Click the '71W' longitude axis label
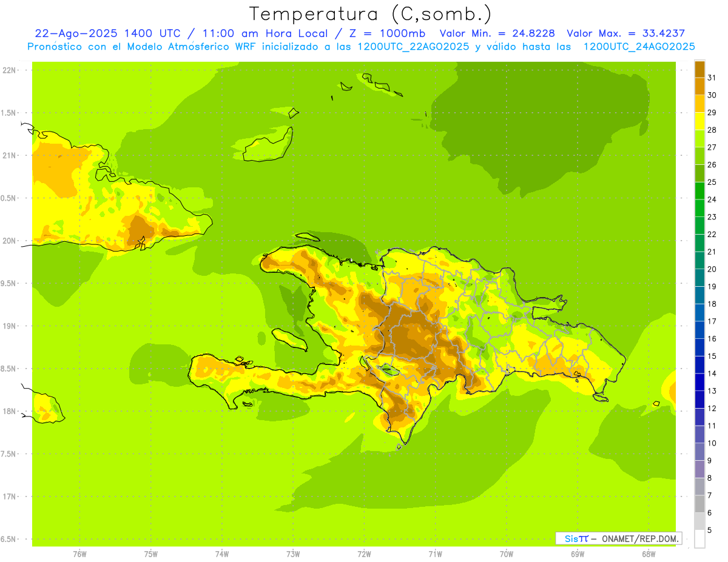 click(435, 554)
